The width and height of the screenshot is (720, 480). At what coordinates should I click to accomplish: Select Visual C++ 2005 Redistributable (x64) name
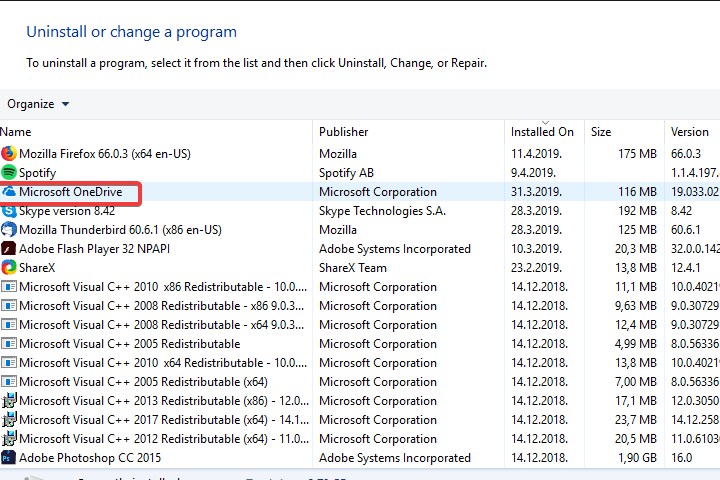click(143, 382)
